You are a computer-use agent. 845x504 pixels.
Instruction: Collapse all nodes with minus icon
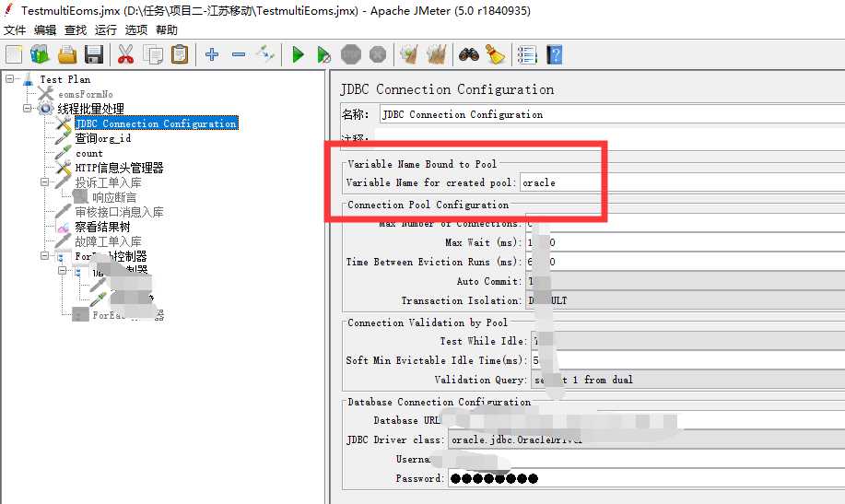[239, 54]
